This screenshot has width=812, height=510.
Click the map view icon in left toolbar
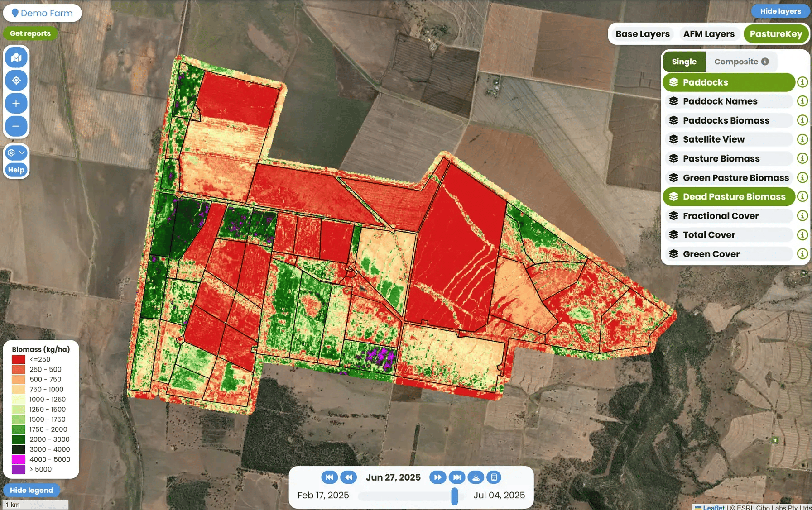click(16, 57)
